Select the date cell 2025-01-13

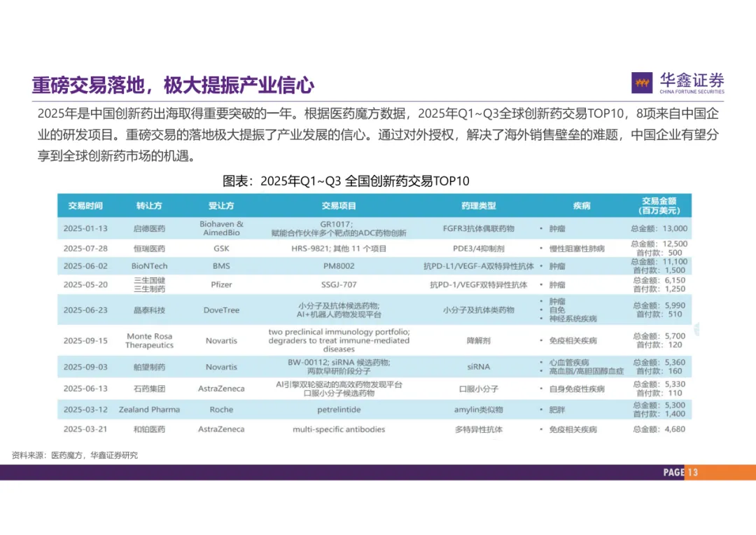pos(85,228)
